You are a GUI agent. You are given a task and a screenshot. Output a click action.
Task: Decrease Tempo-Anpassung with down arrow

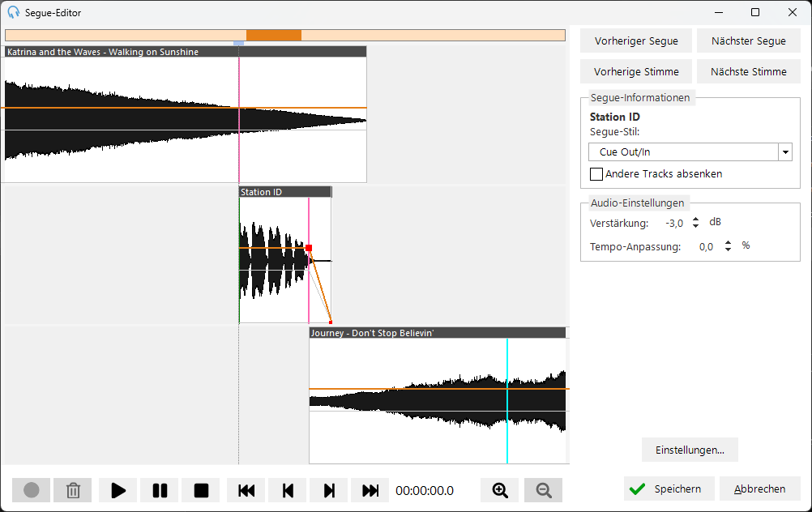click(x=728, y=250)
